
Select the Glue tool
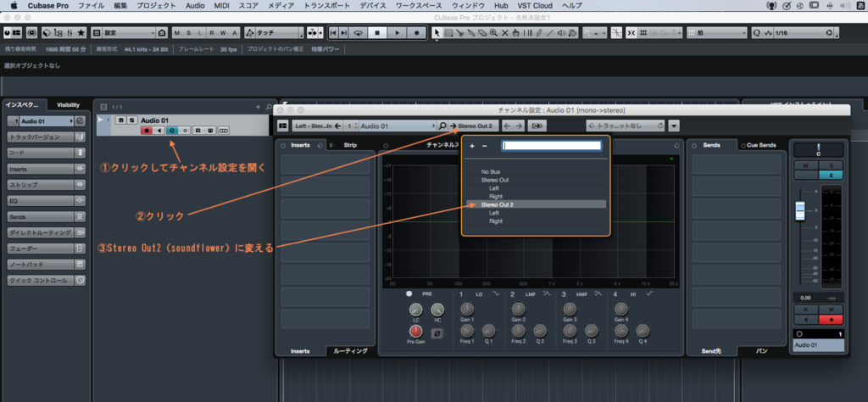[471, 33]
